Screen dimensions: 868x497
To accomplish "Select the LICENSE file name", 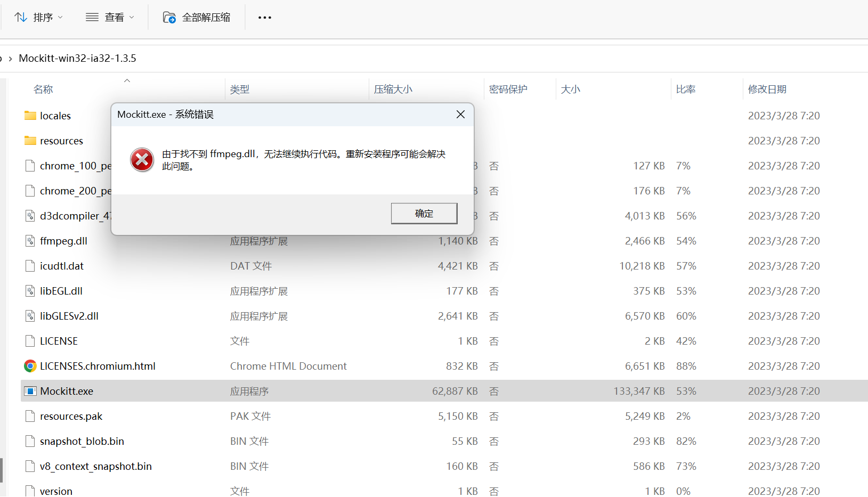I will click(59, 341).
